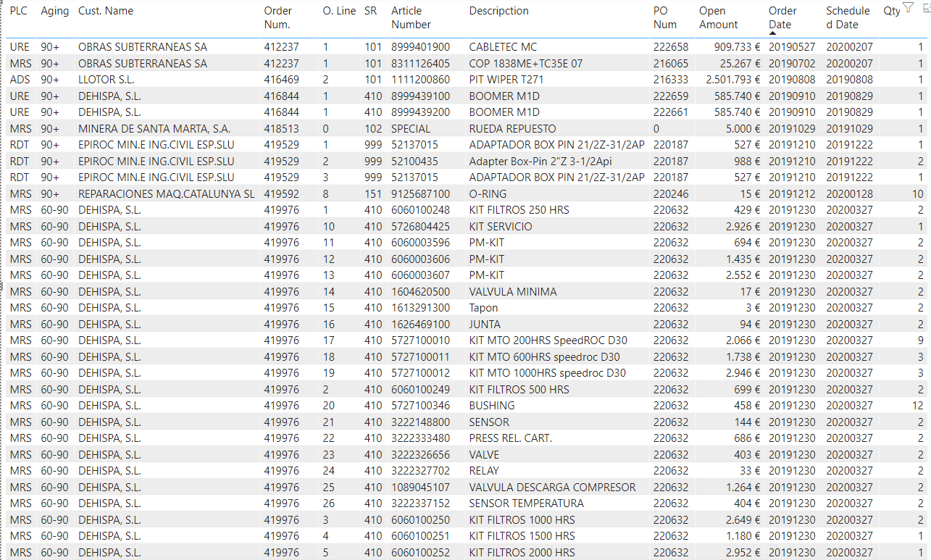The width and height of the screenshot is (931, 560).
Task: Click the open amount 25.267 €
Action: [740, 64]
